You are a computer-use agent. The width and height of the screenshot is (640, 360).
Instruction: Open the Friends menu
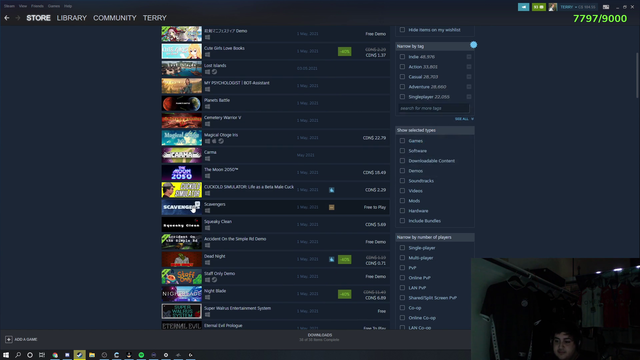[37, 6]
